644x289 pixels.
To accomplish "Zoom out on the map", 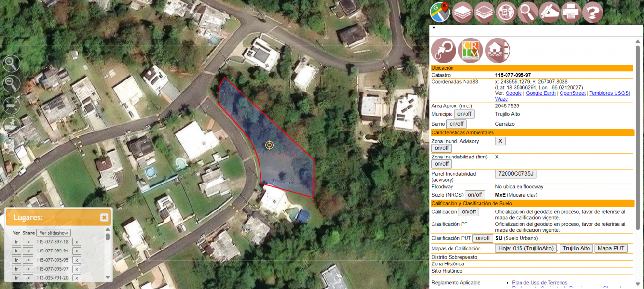I will click(x=12, y=84).
